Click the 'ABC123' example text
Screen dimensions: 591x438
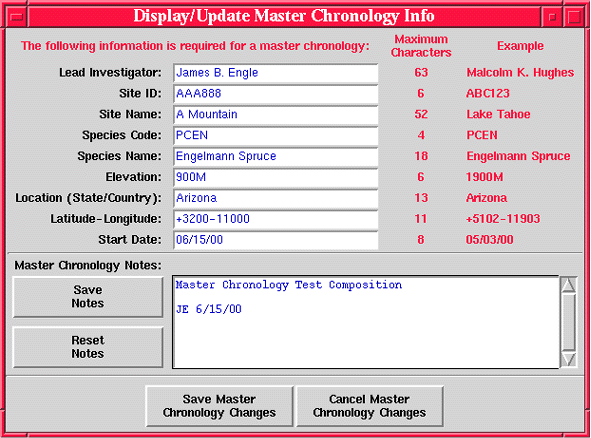tap(488, 93)
